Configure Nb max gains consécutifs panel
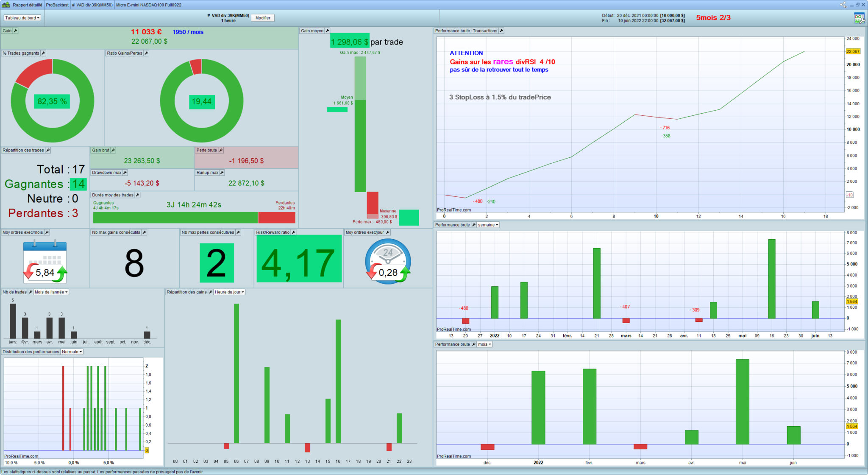 (x=144, y=232)
